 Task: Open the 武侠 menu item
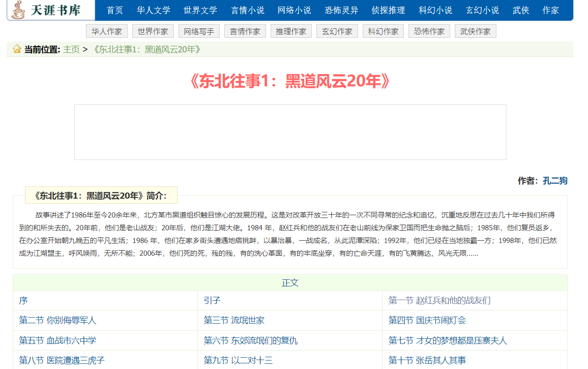(x=521, y=10)
